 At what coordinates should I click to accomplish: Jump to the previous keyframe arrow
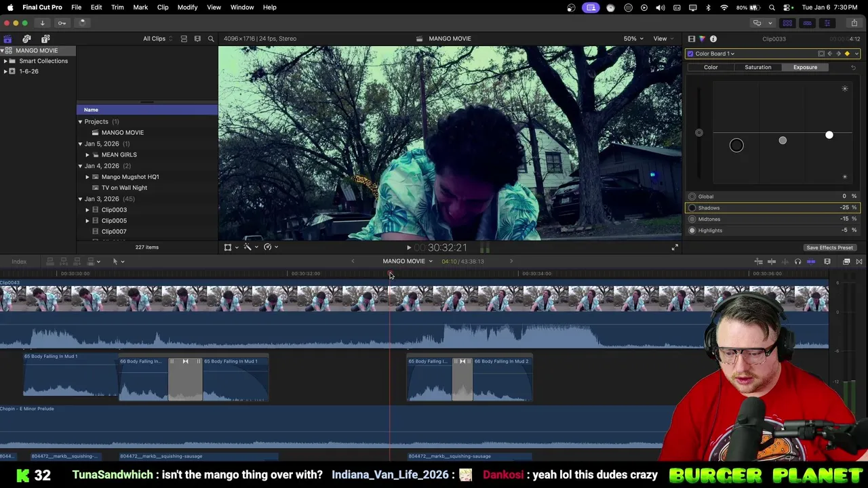click(x=829, y=54)
